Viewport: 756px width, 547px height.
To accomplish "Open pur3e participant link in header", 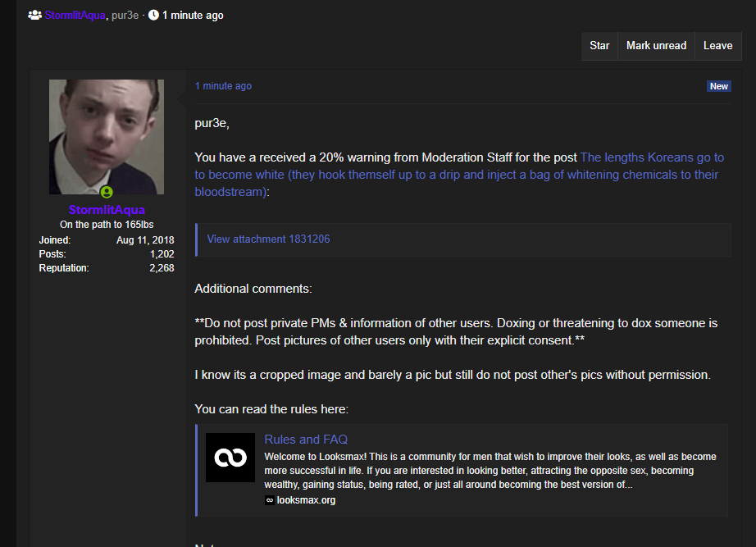I will 125,16.
